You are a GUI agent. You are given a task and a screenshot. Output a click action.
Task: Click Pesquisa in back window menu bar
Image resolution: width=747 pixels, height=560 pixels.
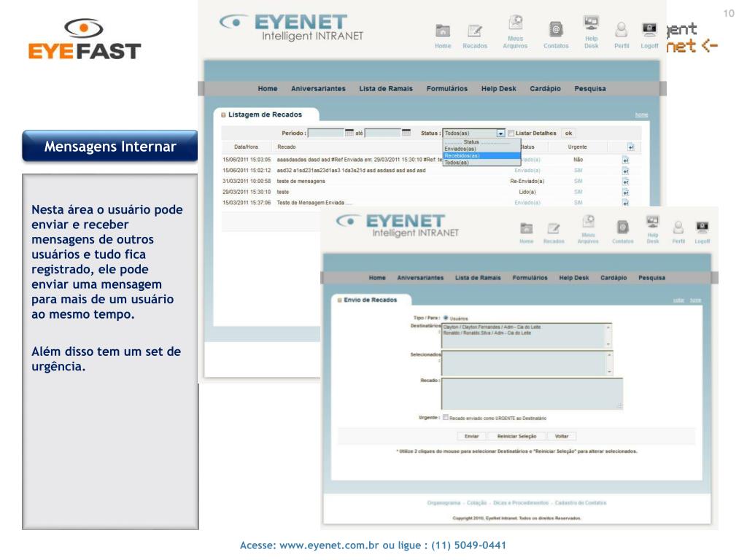click(x=589, y=88)
